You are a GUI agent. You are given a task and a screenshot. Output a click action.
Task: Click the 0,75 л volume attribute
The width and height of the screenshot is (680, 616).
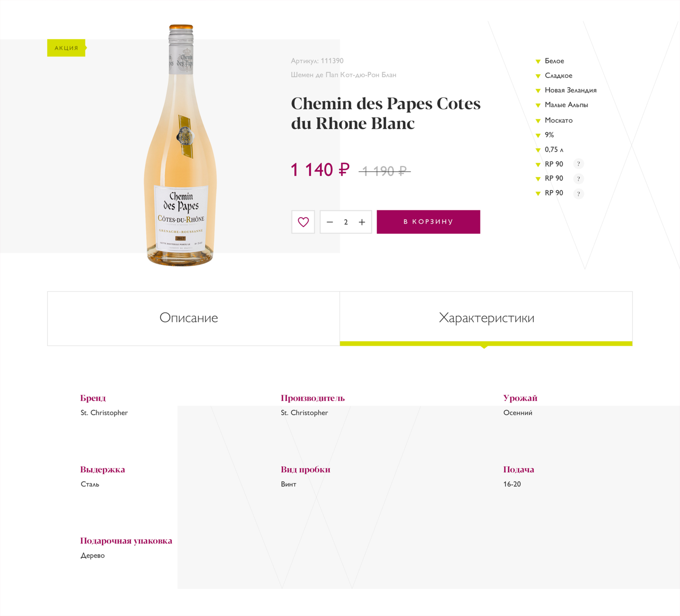pos(553,149)
